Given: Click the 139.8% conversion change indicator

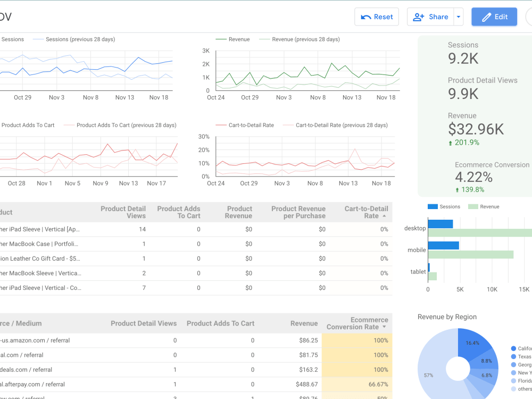Looking at the screenshot, I should click(470, 190).
